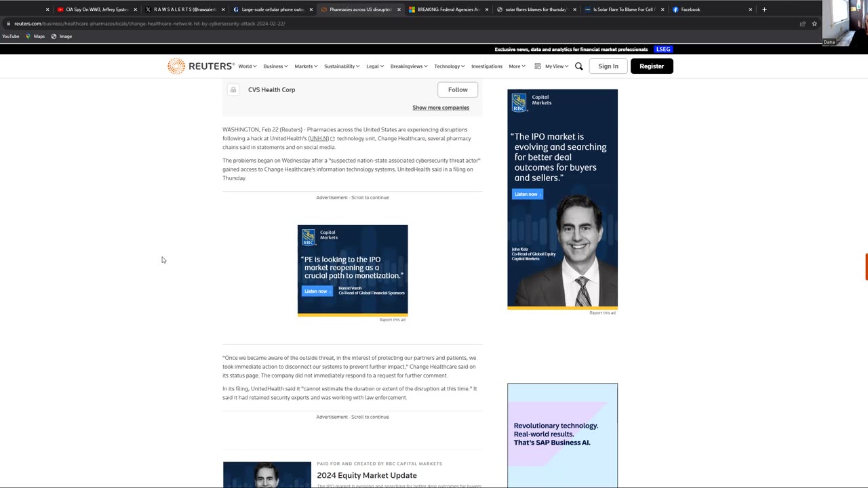Expand the Legal menu
The image size is (868, 488).
375,66
